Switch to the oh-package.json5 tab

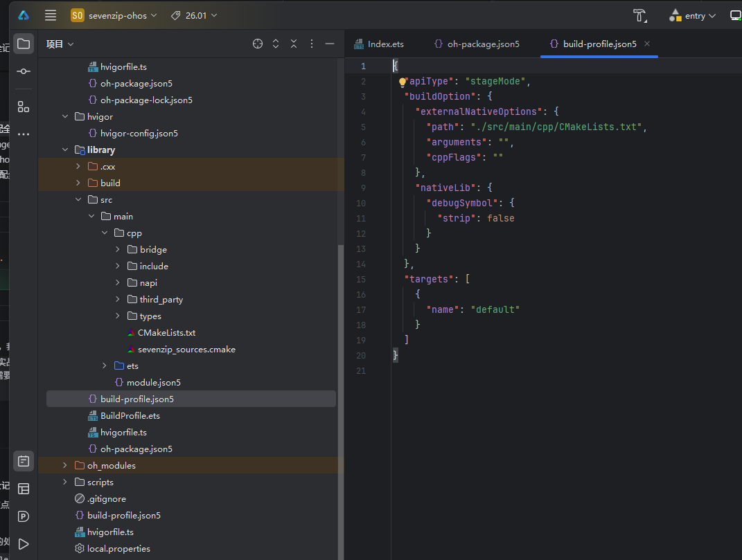click(477, 44)
